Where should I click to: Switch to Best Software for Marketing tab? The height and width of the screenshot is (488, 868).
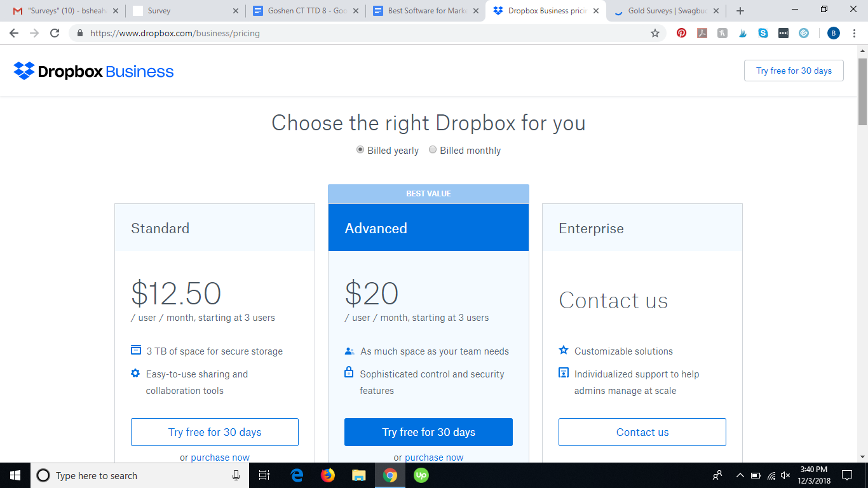(426, 11)
